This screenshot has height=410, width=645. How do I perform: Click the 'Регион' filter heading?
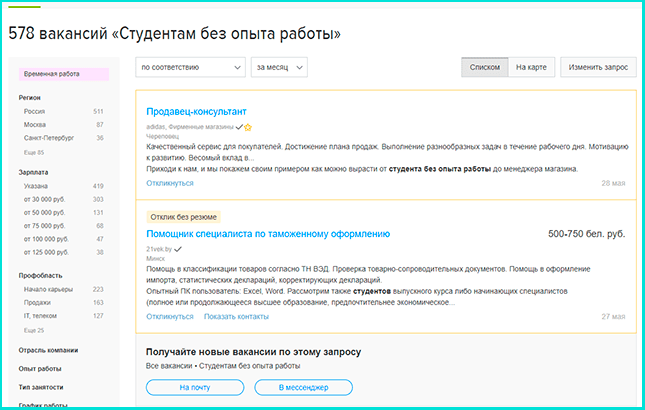click(30, 98)
